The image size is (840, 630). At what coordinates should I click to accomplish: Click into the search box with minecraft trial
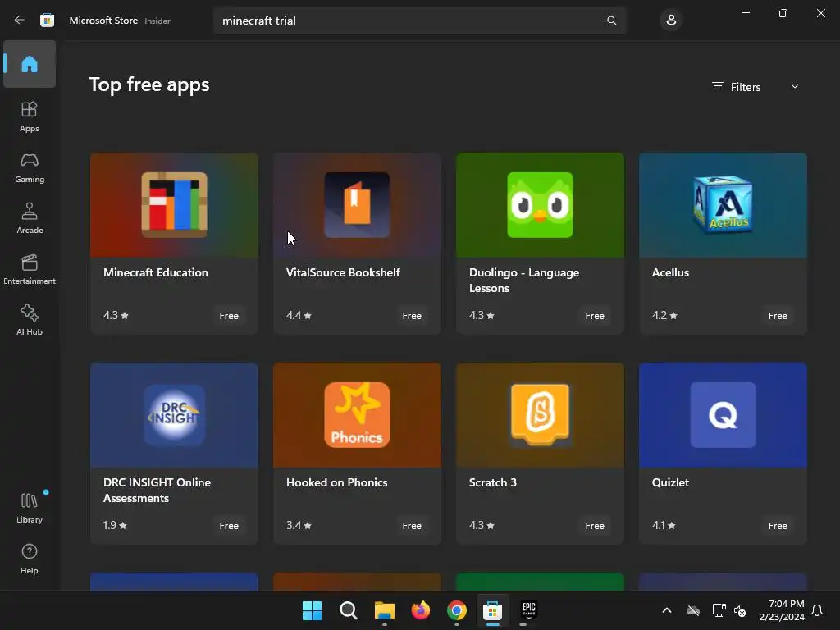pos(419,21)
